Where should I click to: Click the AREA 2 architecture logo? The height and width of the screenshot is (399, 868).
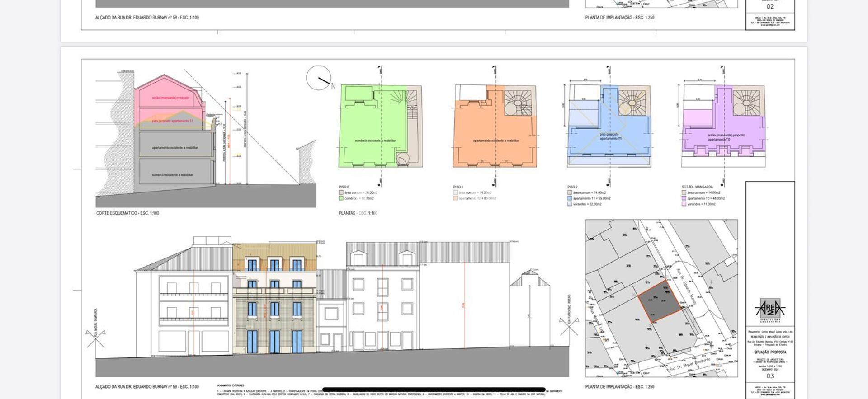tap(770, 310)
